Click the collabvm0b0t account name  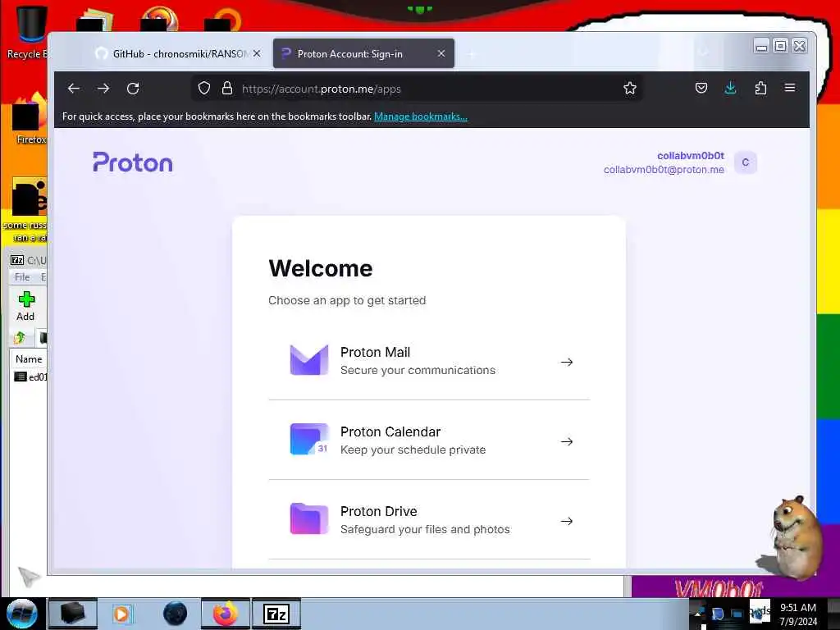691,156
